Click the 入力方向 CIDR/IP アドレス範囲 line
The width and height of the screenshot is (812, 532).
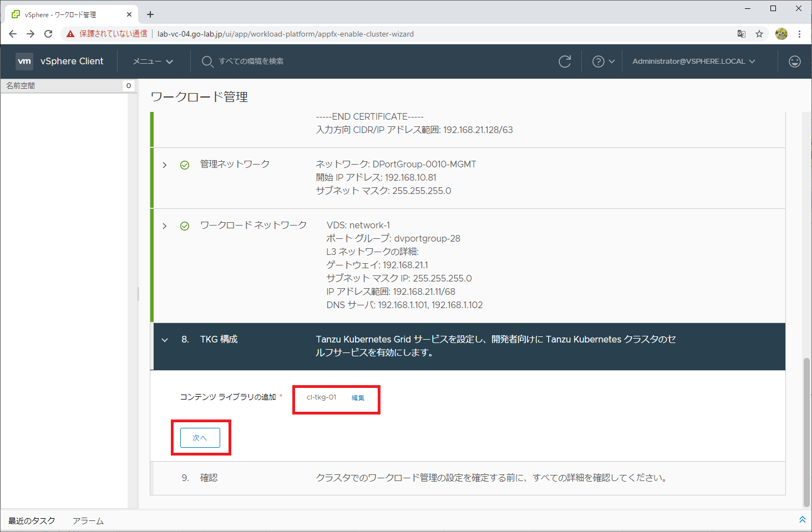(414, 130)
